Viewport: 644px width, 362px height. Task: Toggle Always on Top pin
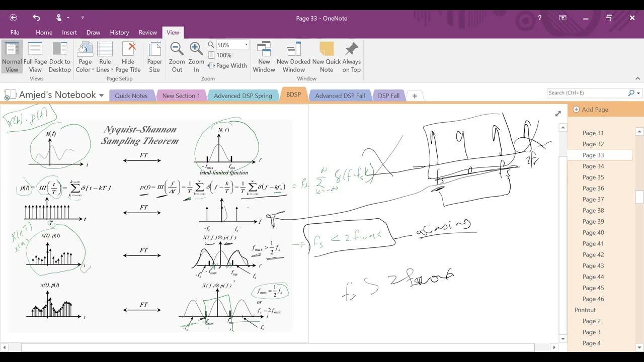tap(352, 57)
